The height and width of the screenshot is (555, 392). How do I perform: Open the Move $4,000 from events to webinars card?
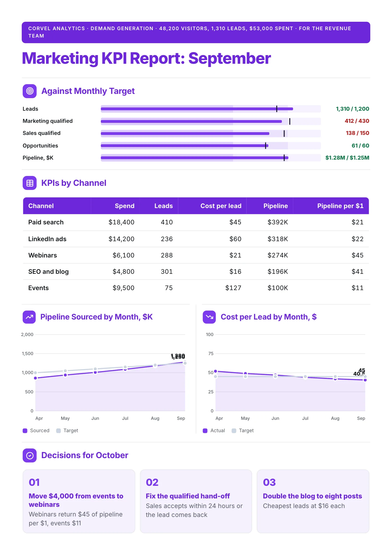pos(79,501)
